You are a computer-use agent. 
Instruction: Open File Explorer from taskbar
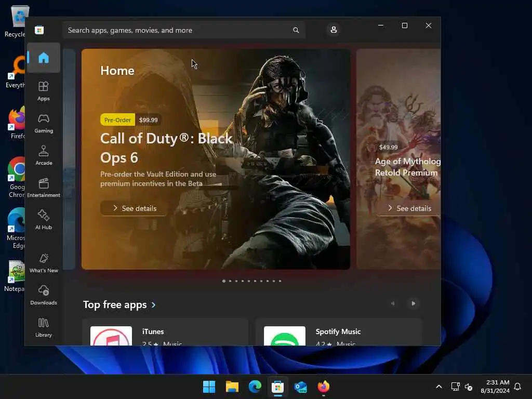pos(232,387)
